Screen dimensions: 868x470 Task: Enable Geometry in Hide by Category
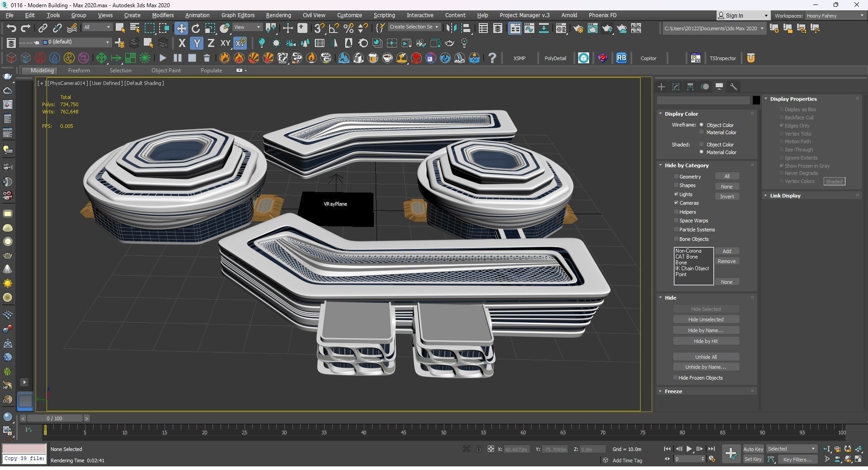[x=676, y=177]
